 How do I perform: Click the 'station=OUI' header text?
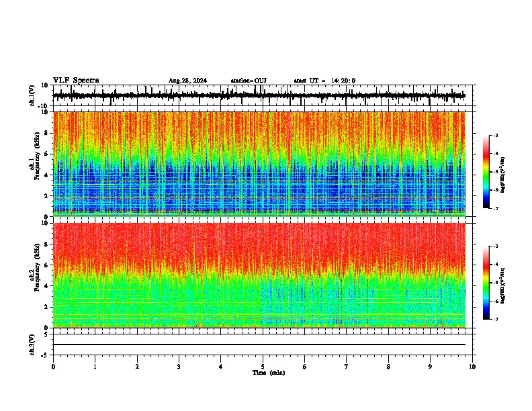pyautogui.click(x=249, y=81)
